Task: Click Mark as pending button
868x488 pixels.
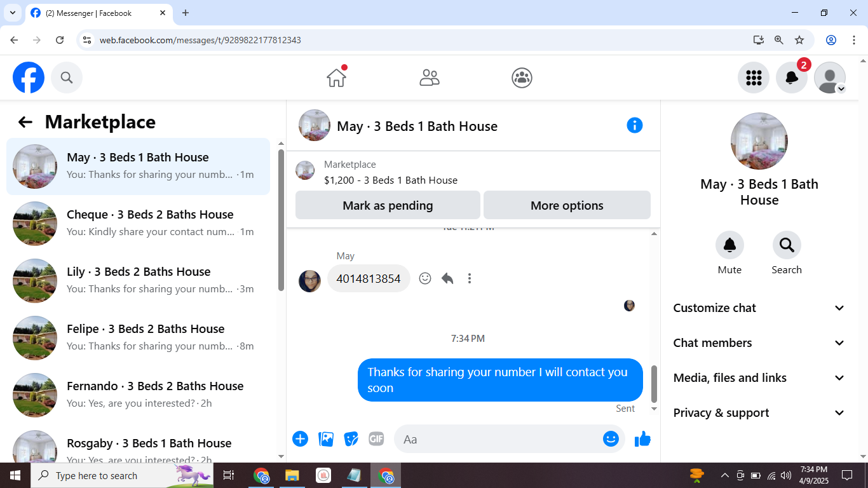Action: (388, 205)
